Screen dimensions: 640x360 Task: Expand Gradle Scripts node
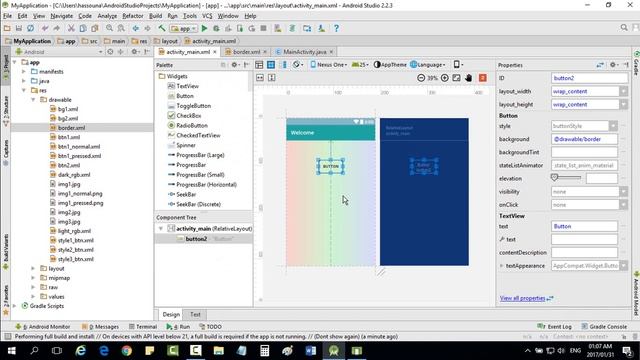point(15,306)
